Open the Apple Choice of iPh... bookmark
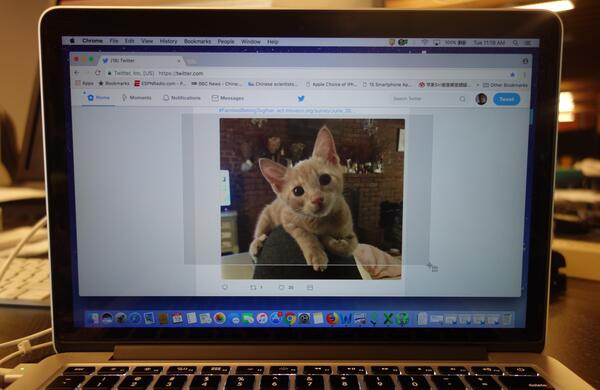This screenshot has height=390, width=600. point(331,84)
